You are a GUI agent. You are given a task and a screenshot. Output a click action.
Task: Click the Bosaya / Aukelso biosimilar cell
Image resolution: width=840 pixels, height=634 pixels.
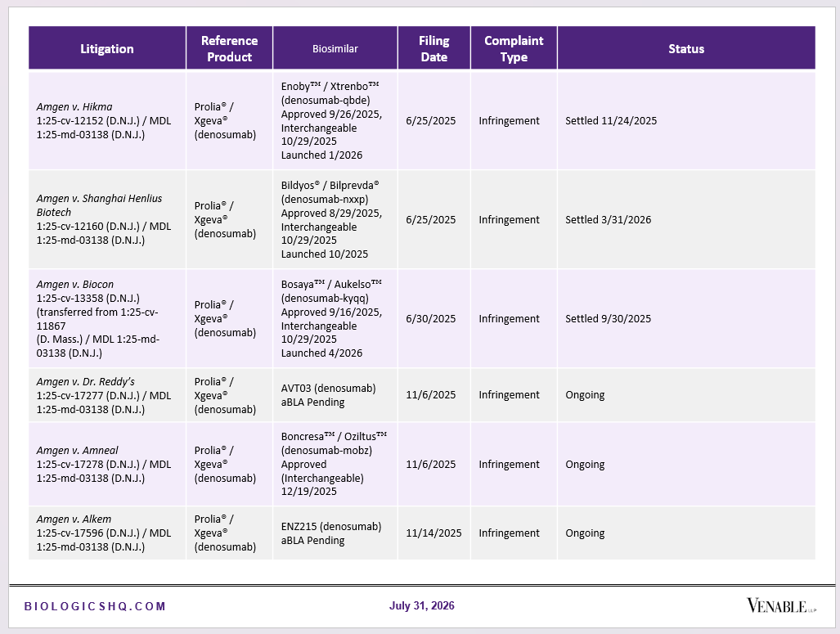tap(335, 318)
